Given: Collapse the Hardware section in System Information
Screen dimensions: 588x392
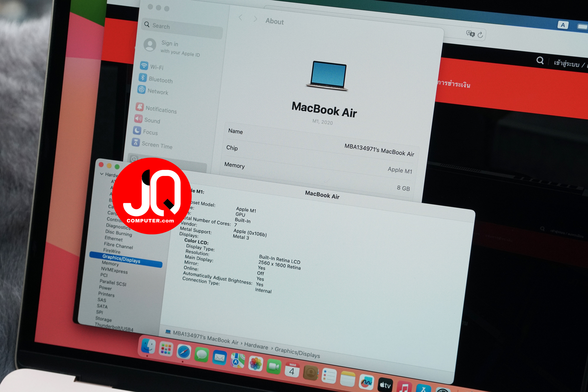Looking at the screenshot, I should point(102,174).
